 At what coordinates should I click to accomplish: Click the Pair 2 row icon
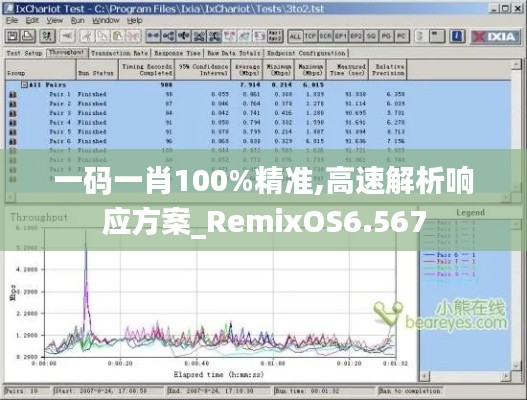pos(13,104)
